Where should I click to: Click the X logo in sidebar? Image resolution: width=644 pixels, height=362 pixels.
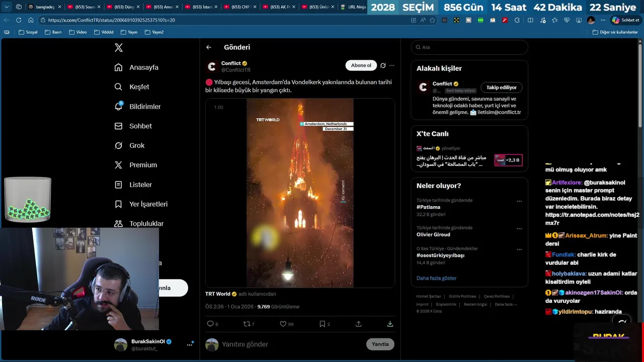(x=119, y=48)
